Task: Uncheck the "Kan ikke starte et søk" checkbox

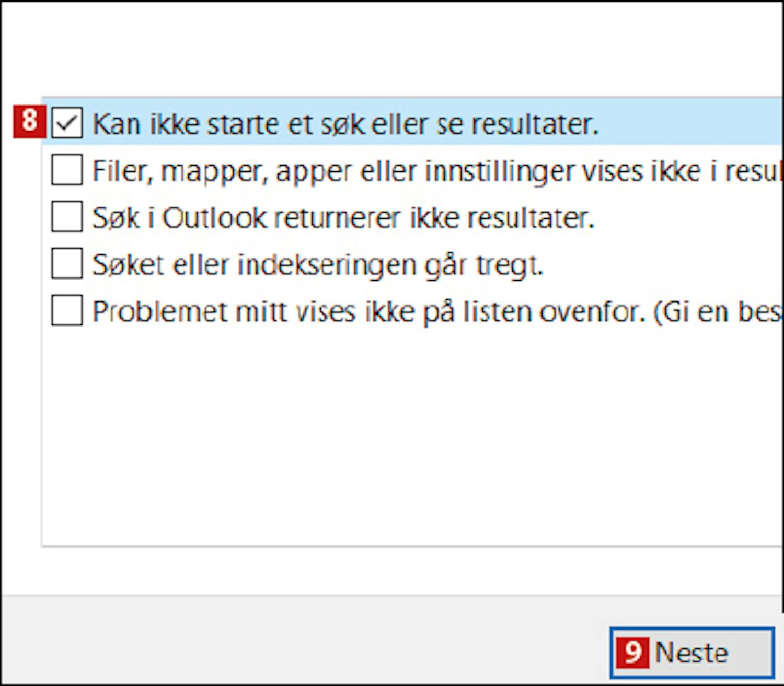Action: tap(67, 123)
